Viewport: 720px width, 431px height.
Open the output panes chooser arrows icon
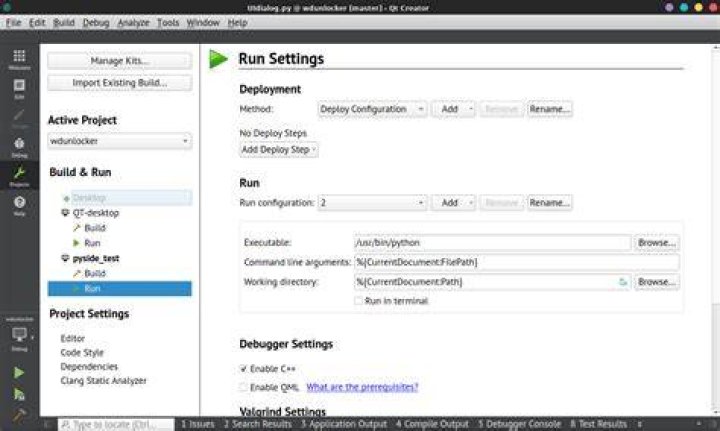[640, 425]
